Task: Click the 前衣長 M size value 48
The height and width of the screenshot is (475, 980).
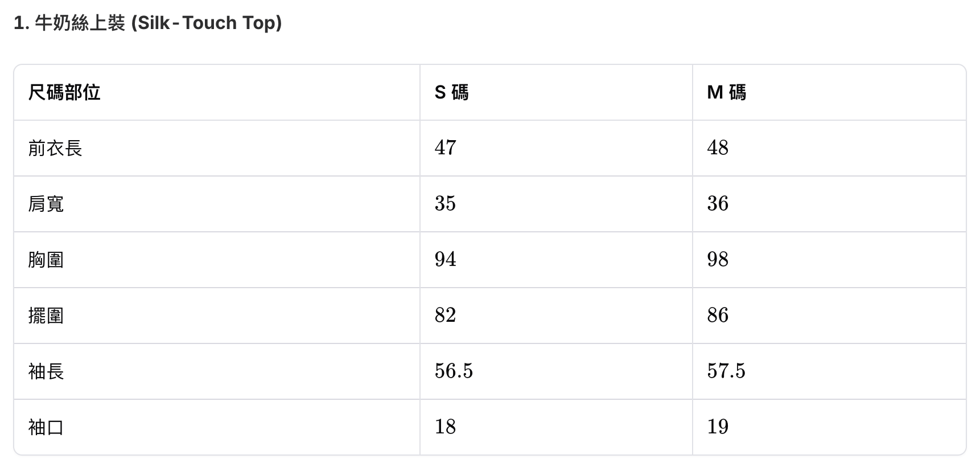Action: coord(718,148)
